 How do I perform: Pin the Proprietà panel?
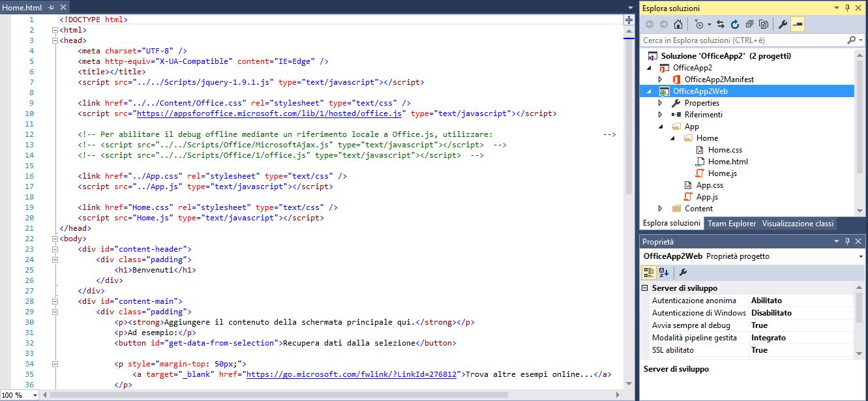coord(848,241)
